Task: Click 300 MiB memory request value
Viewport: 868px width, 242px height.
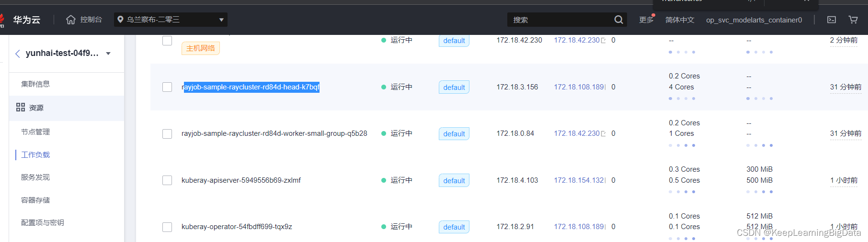Action: (759, 169)
